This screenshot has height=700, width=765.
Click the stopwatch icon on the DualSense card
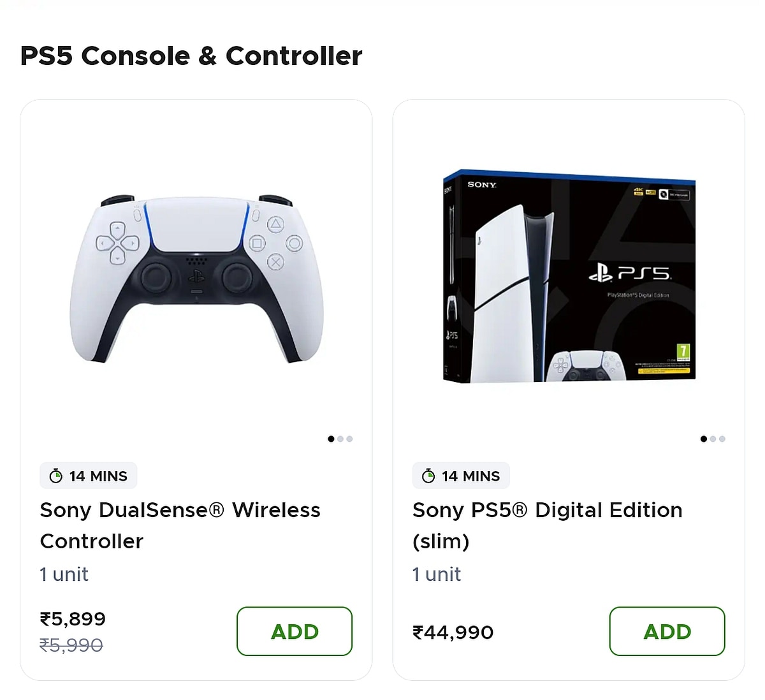click(x=56, y=476)
